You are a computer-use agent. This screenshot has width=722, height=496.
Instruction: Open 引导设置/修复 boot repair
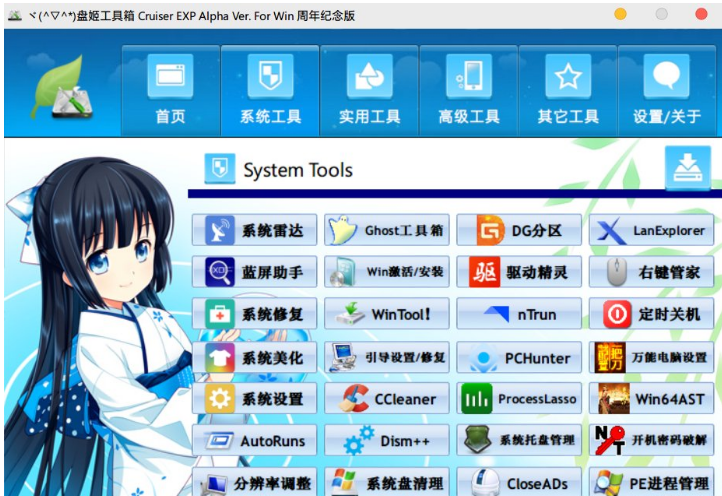(x=387, y=357)
